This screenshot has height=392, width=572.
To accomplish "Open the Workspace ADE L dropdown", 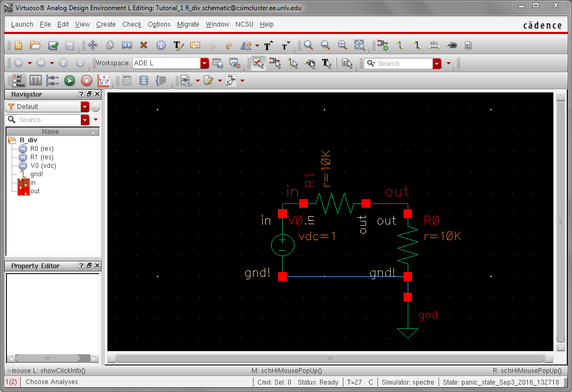I will tap(205, 63).
